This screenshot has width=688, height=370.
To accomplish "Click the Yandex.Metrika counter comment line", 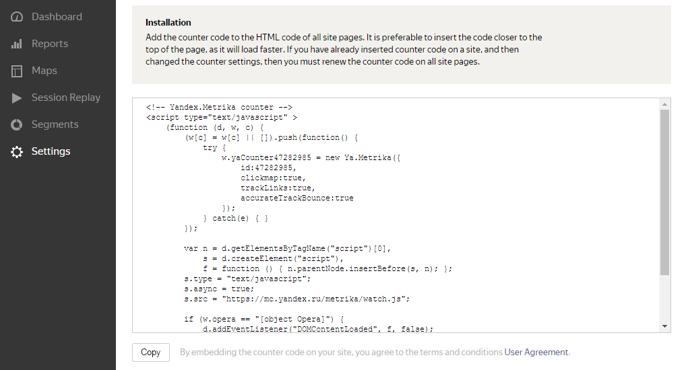I will [219, 107].
